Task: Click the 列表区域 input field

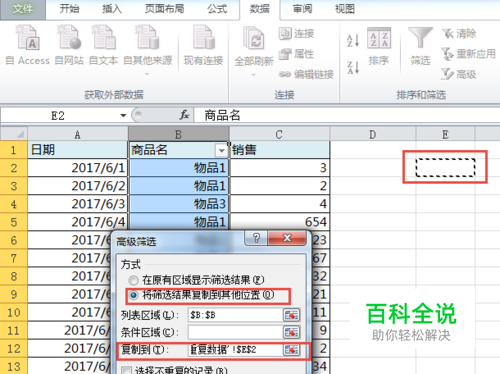Action: pos(235,315)
